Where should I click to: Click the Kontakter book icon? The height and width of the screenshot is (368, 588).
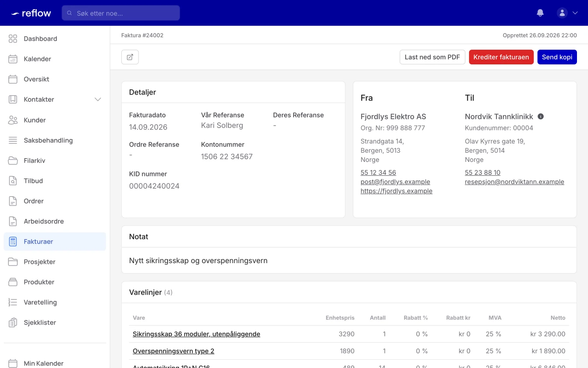[13, 99]
